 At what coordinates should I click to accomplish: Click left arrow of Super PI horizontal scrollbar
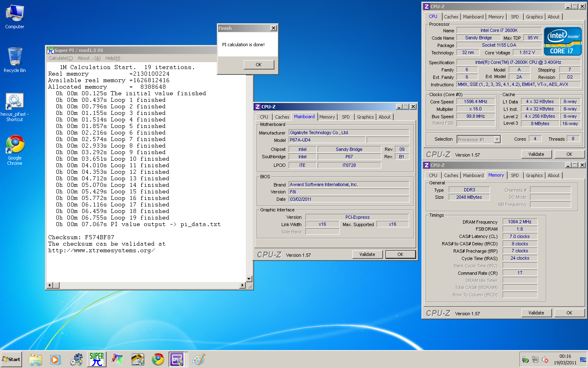(50, 285)
